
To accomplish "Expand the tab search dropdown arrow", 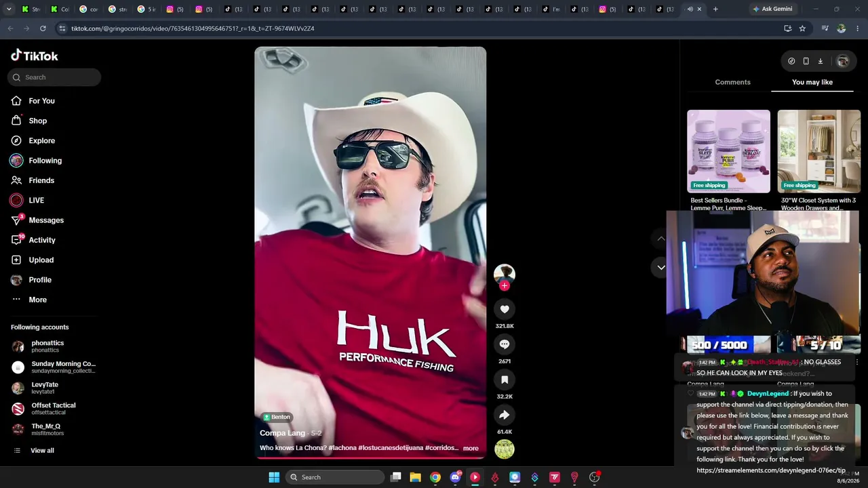I will point(9,9).
